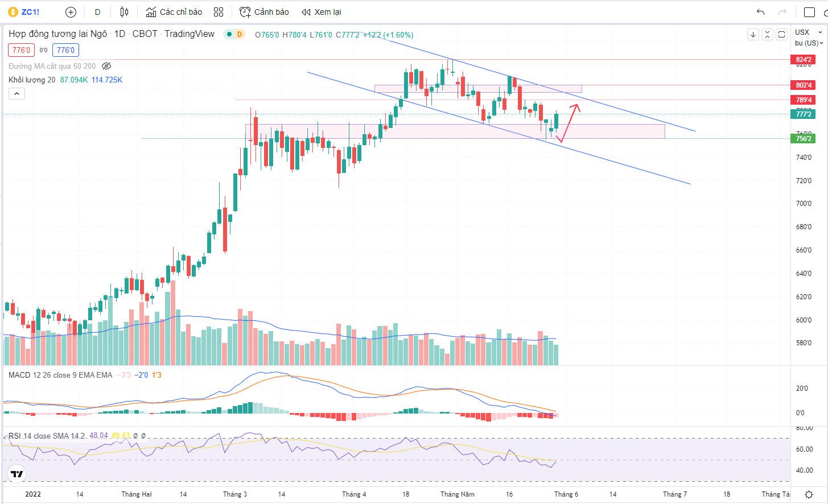Click RSI value 48.04
The height and width of the screenshot is (504, 828).
pyautogui.click(x=98, y=436)
